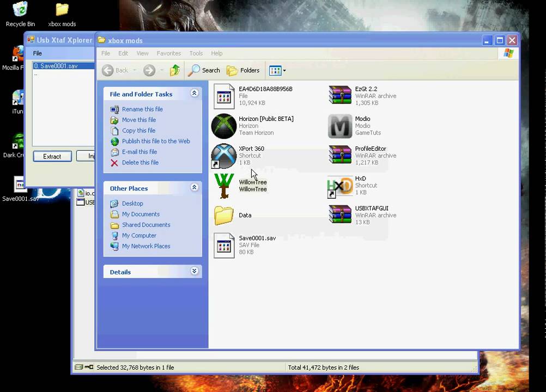Go to Shared Documents in Other Places
Screen dimensions: 546x392
[x=146, y=225]
